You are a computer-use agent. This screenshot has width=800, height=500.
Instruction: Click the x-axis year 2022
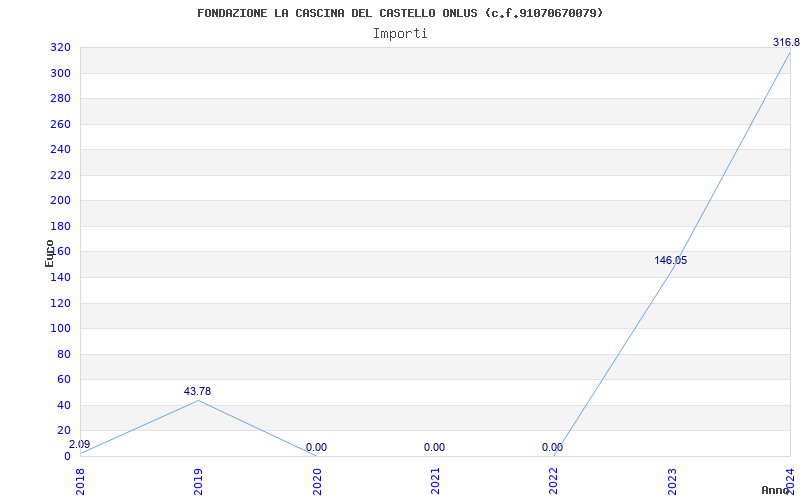(554, 482)
